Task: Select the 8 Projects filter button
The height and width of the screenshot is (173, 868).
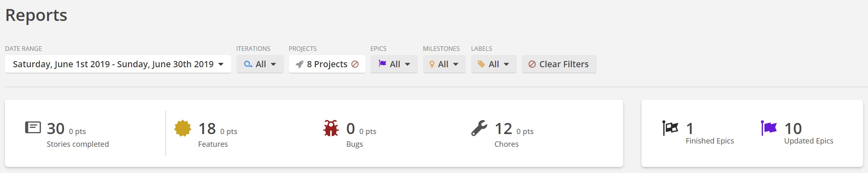Action: (x=327, y=64)
